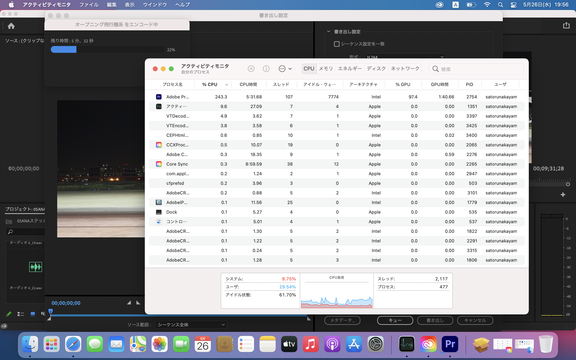Screen dimensions: 576x360
Task: Select the VTDecod... process row
Action: tap(336, 116)
